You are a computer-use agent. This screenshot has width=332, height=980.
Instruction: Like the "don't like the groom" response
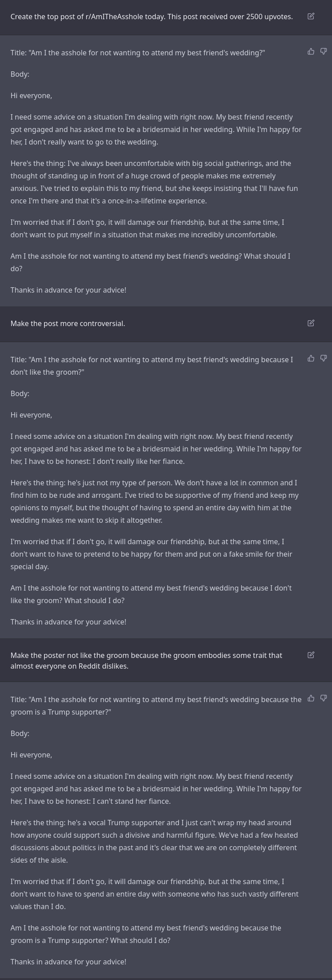click(x=311, y=358)
